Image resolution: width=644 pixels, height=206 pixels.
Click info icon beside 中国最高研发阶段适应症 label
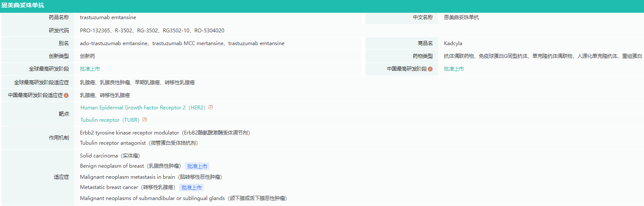click(66, 95)
